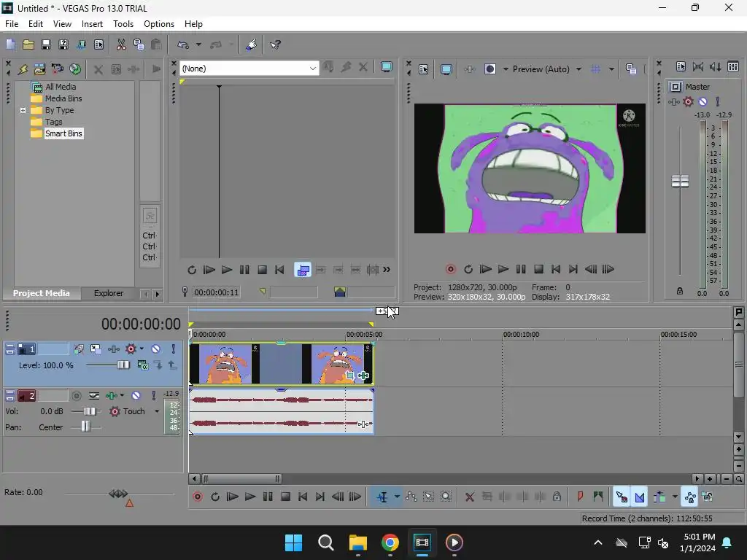Click the Event Pan/Crop icon on video clip
Image resolution: width=747 pixels, height=560 pixels.
(x=350, y=376)
